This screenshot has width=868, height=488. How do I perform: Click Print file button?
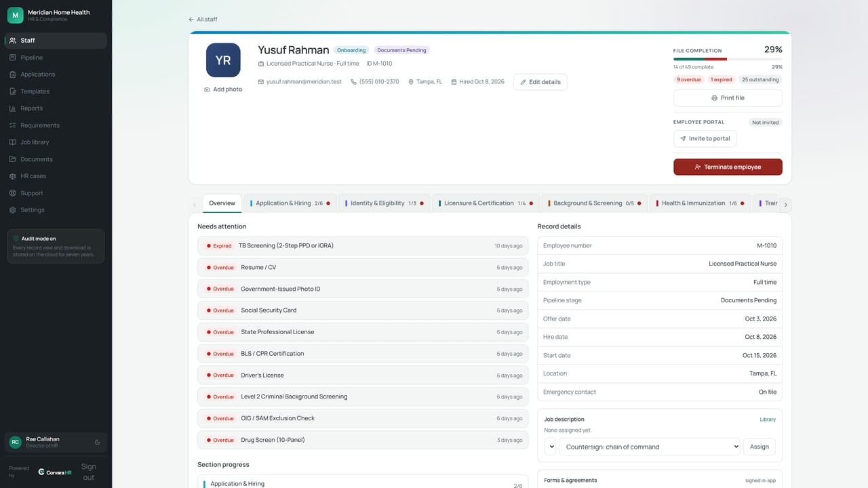(x=728, y=98)
